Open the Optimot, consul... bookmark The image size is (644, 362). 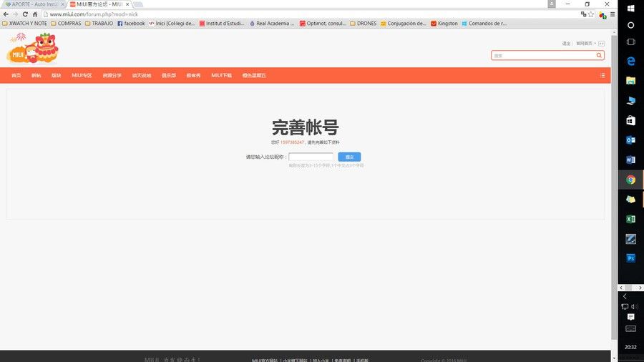(x=323, y=24)
